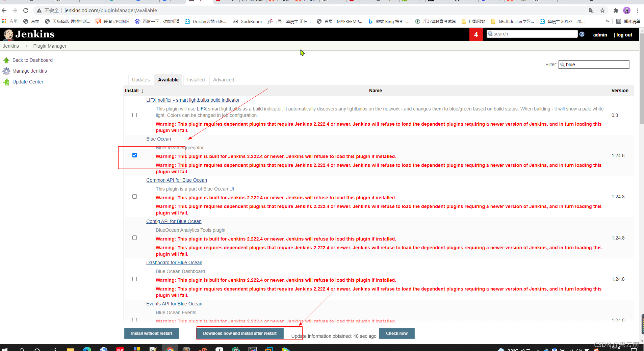
Task: Open the Chrome three-dot menu
Action: [x=638, y=10]
